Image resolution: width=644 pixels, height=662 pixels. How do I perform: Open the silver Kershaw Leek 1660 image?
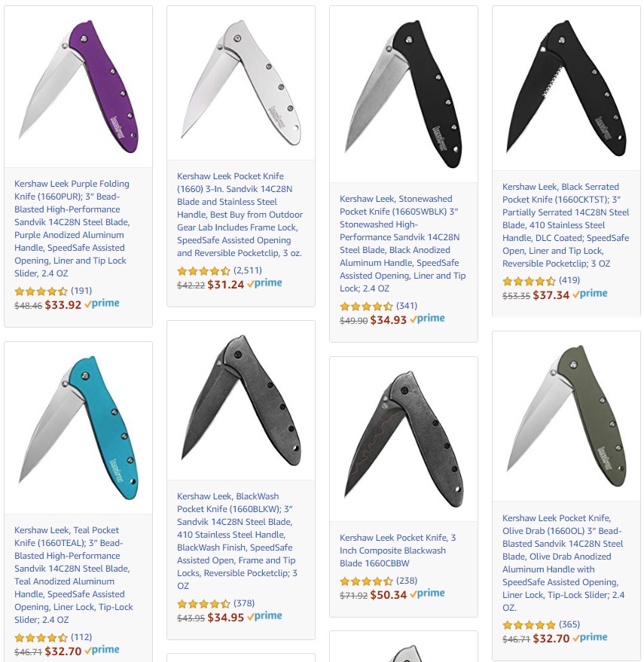(241, 83)
